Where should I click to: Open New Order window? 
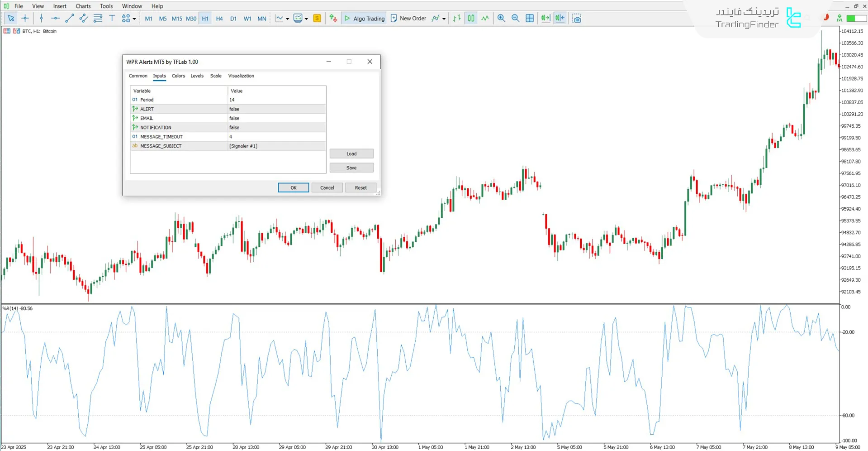tap(408, 18)
